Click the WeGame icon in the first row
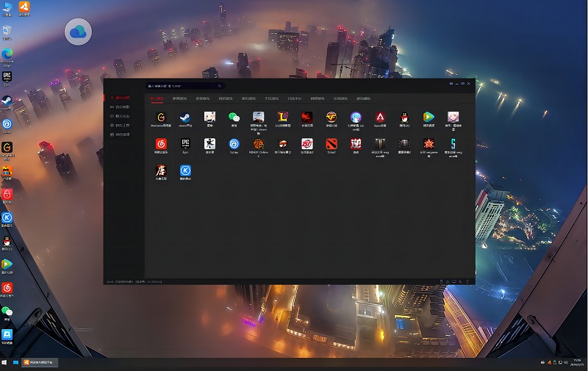Screen dimensions: 588x371 [x=160, y=117]
